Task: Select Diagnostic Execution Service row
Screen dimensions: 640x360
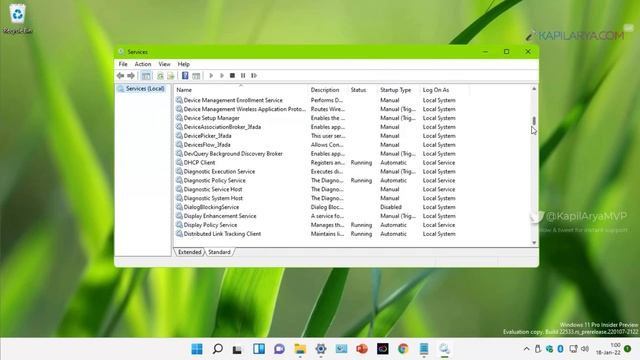Action: (x=219, y=171)
